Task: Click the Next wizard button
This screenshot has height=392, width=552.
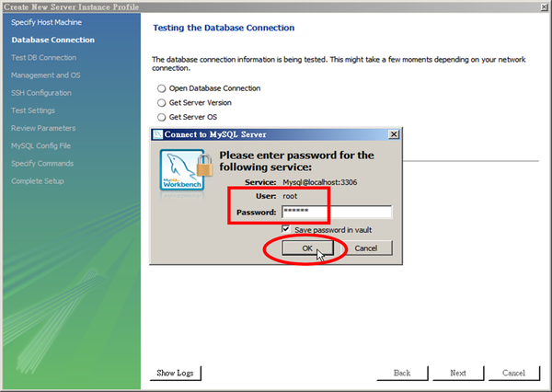Action: 458,373
